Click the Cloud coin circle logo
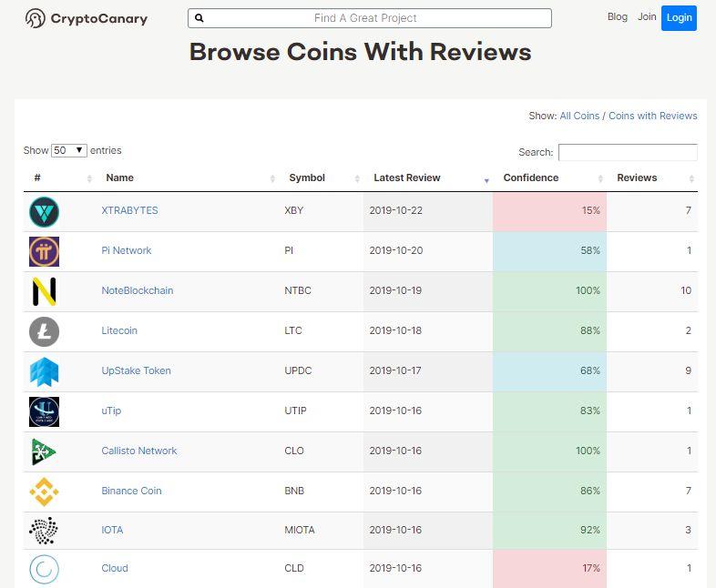The height and width of the screenshot is (588, 716). click(45, 569)
